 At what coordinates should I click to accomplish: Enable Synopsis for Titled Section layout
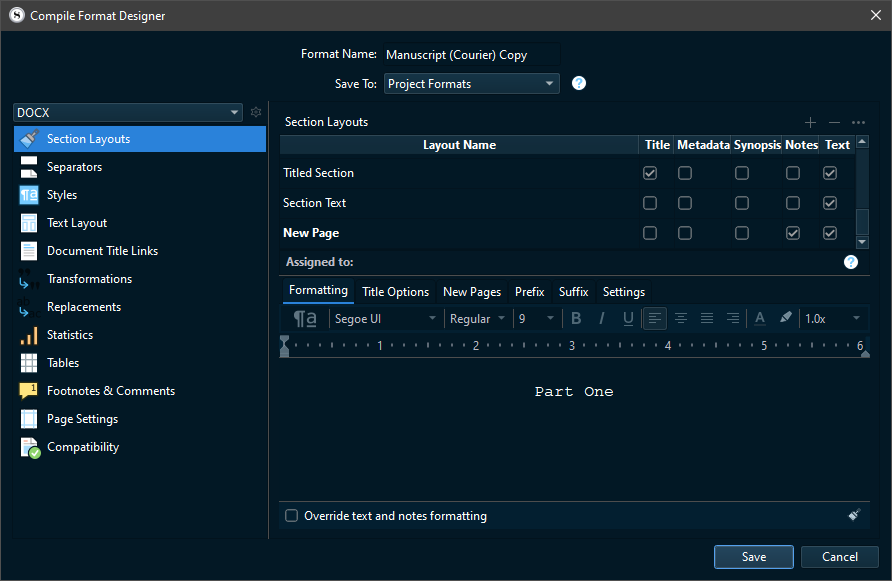click(x=742, y=173)
